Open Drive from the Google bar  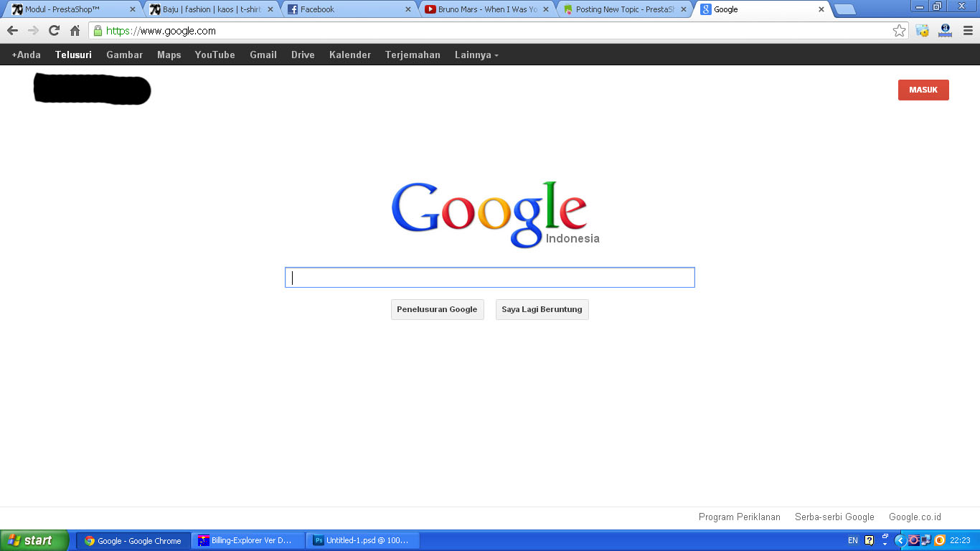(x=303, y=55)
